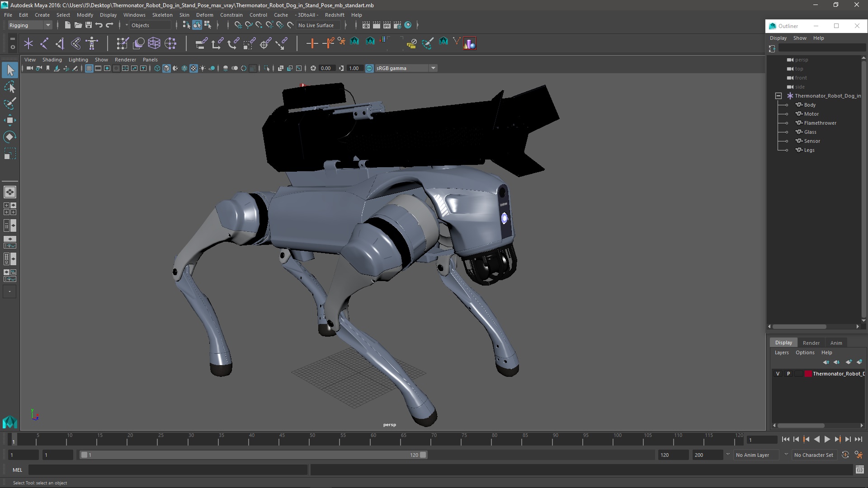Viewport: 868px width, 488px height.
Task: Click the IK Handle shelf icon
Action: click(x=60, y=43)
